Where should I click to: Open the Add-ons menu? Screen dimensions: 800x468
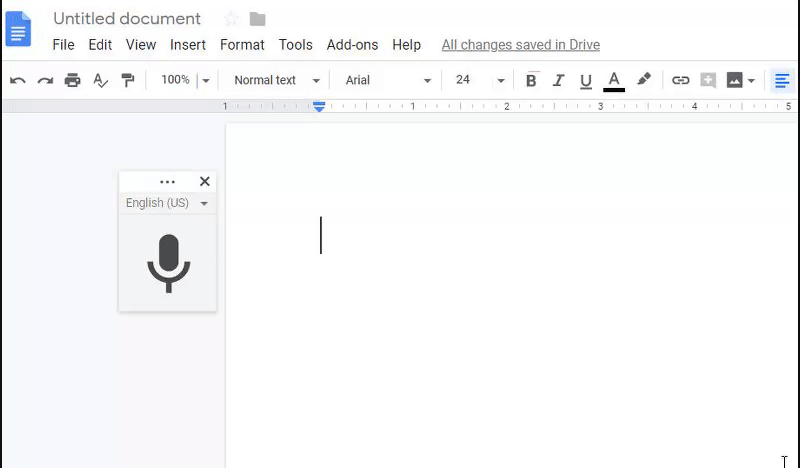click(x=353, y=45)
